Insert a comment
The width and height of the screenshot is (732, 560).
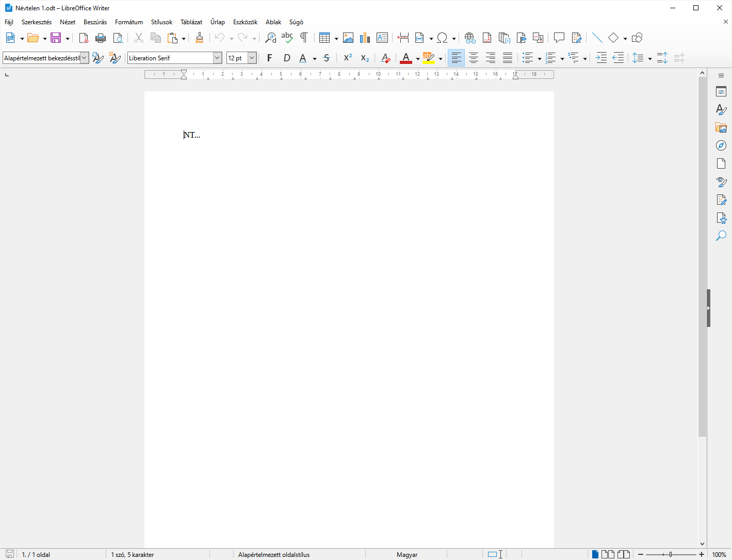(x=559, y=38)
